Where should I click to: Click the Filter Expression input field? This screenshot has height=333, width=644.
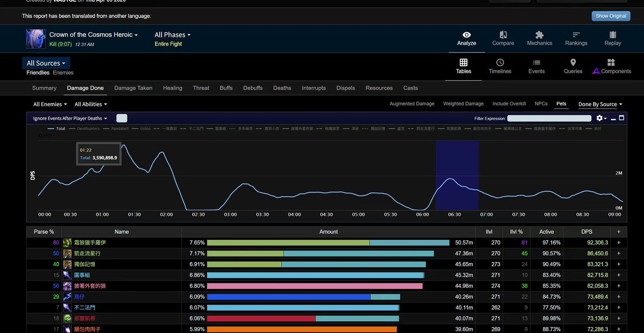[549, 118]
